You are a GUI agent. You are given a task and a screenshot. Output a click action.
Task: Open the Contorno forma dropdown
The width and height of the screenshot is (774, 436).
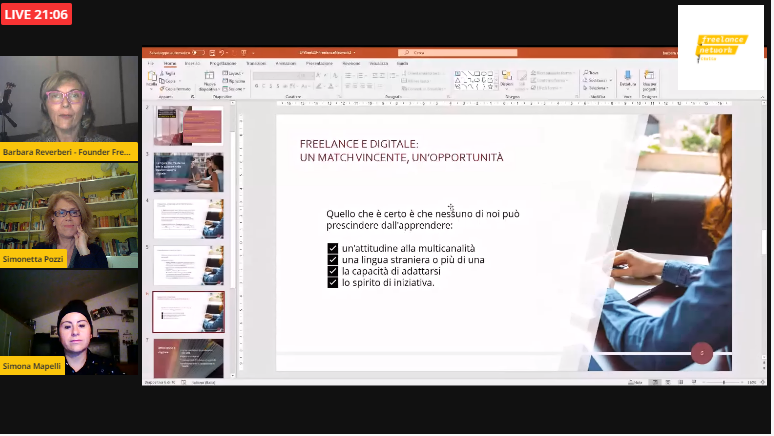549,80
